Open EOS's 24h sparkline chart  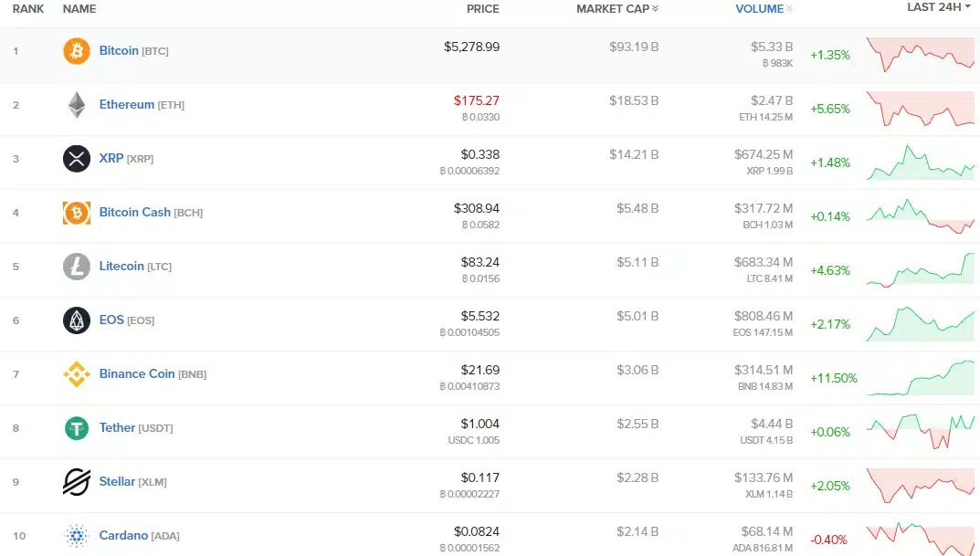(920, 323)
